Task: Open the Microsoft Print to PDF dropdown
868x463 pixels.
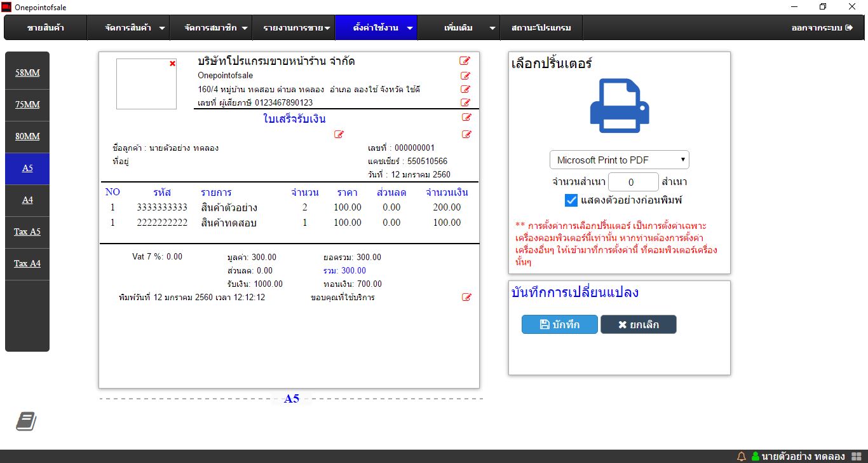Action: (x=619, y=160)
